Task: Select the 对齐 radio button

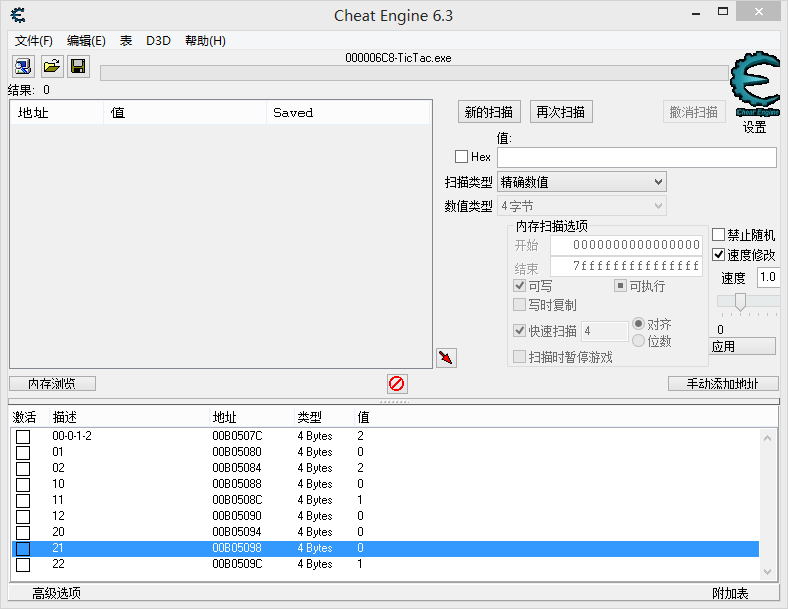Action: (x=639, y=324)
